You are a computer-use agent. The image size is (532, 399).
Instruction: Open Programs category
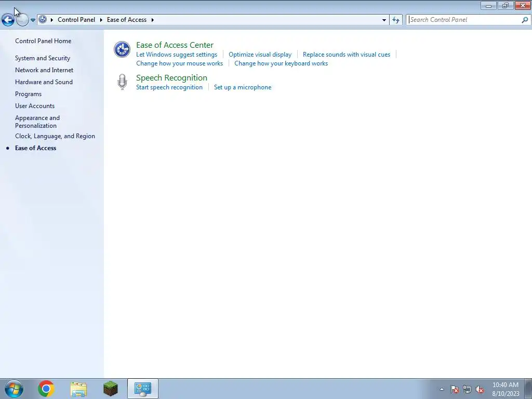pos(28,94)
